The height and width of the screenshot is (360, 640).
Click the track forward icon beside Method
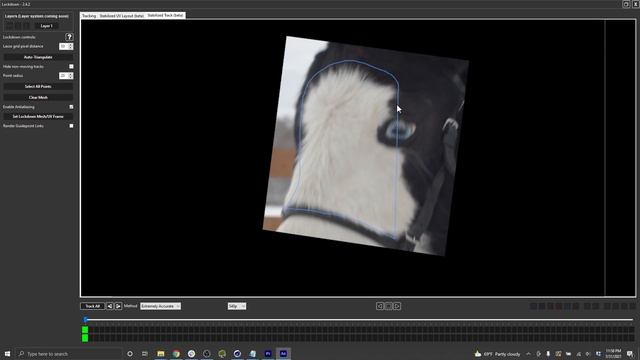[x=118, y=306]
